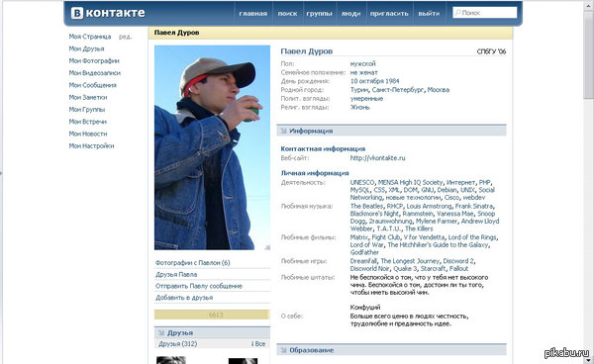Collapse the Информация section arrow icon
The image size is (594, 364).
pyautogui.click(x=283, y=131)
